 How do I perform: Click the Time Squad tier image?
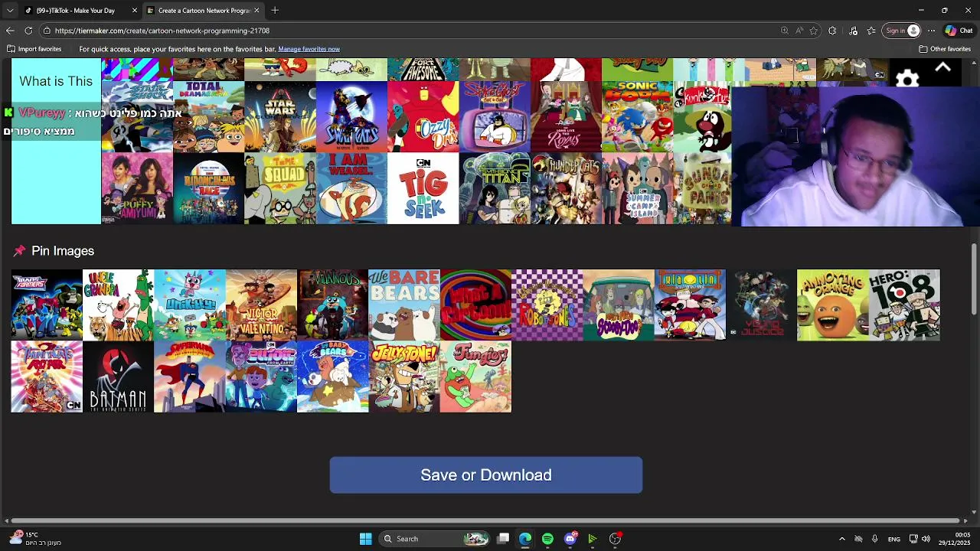(x=280, y=188)
